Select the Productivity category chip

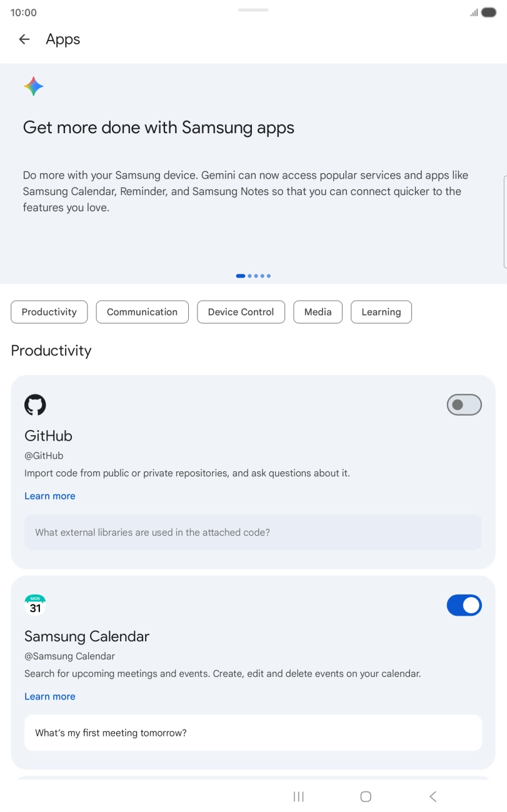(49, 312)
